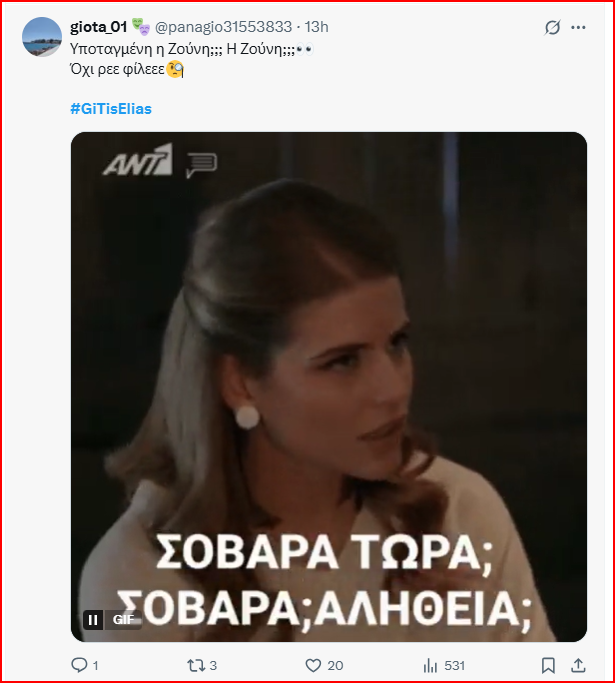Like the tweet with the heart icon
The image size is (615, 683).
313,665
